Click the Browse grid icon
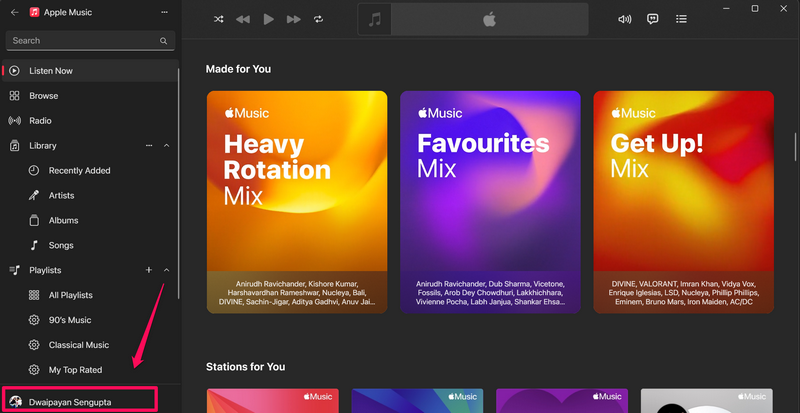800x413 pixels. click(x=14, y=96)
